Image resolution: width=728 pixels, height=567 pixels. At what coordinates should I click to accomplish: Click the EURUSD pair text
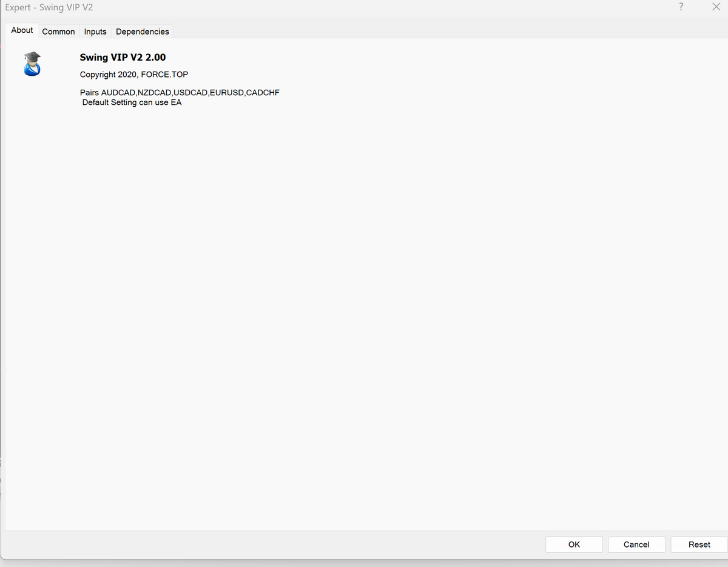pos(226,93)
